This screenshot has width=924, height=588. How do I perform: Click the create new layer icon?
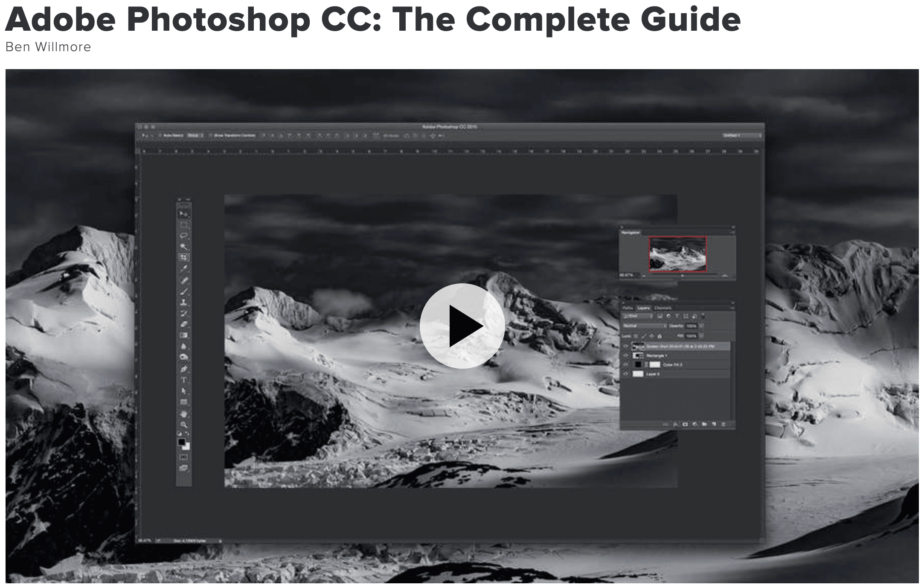pos(714,424)
